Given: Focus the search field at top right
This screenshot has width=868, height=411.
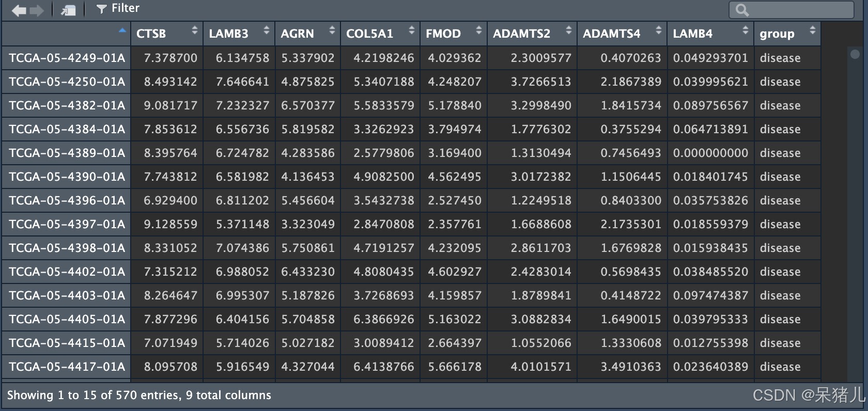Looking at the screenshot, I should coord(791,10).
